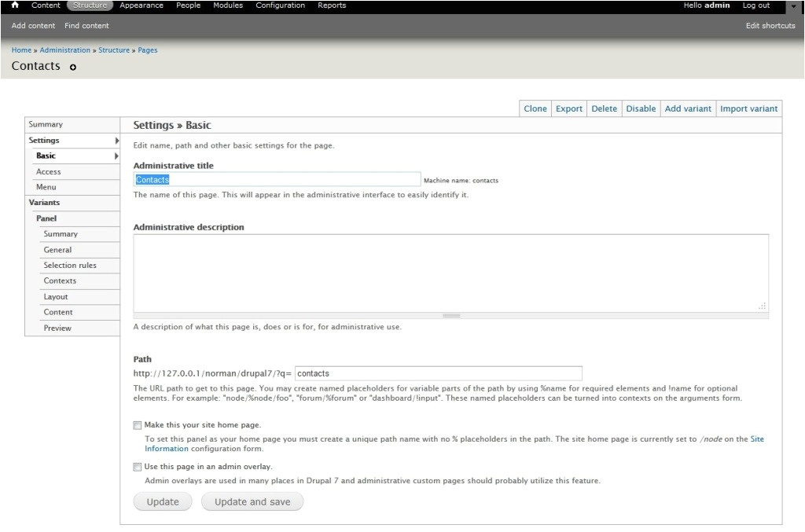Click the Administrative description textarea
The image size is (805, 532).
click(x=451, y=273)
